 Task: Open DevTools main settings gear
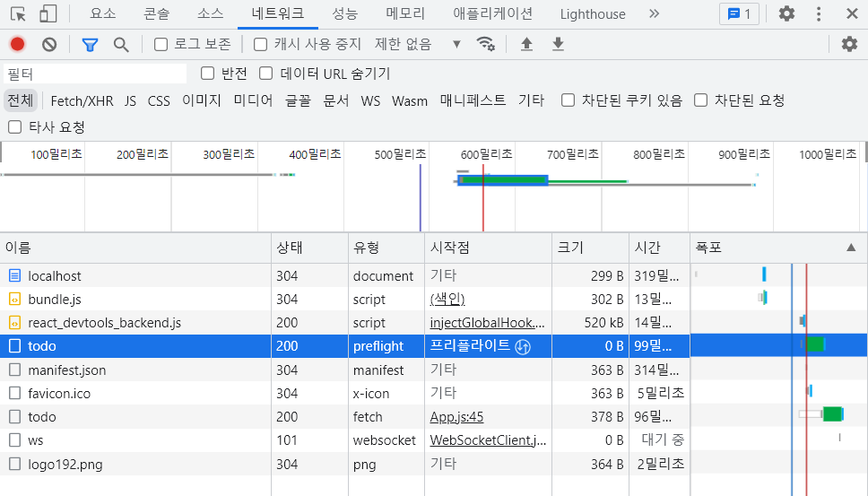pos(786,13)
